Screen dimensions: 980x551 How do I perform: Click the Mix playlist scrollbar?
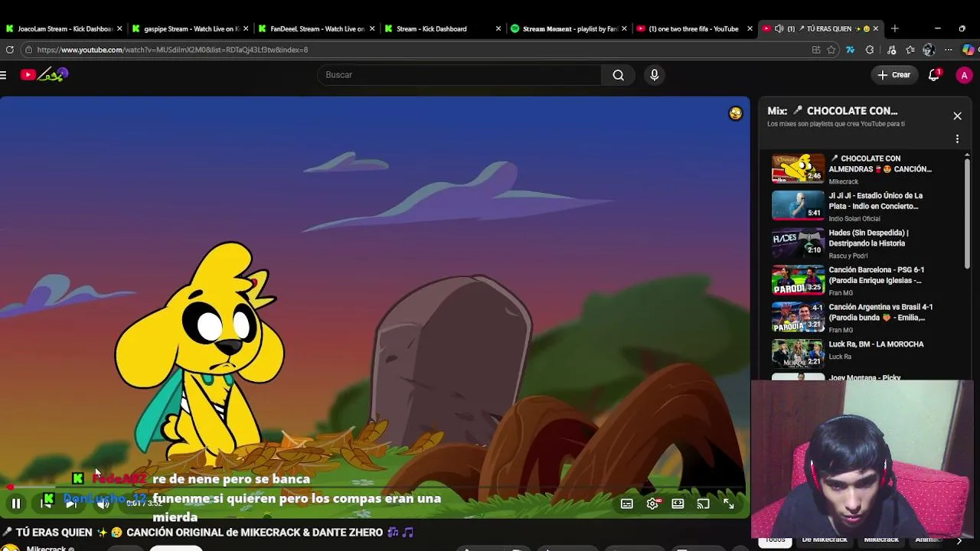pos(966,214)
